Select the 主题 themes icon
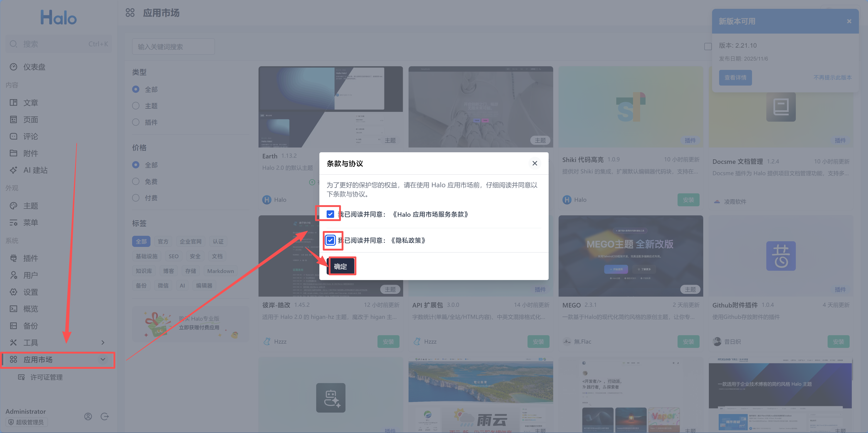Viewport: 868px width, 433px height. (x=13, y=206)
